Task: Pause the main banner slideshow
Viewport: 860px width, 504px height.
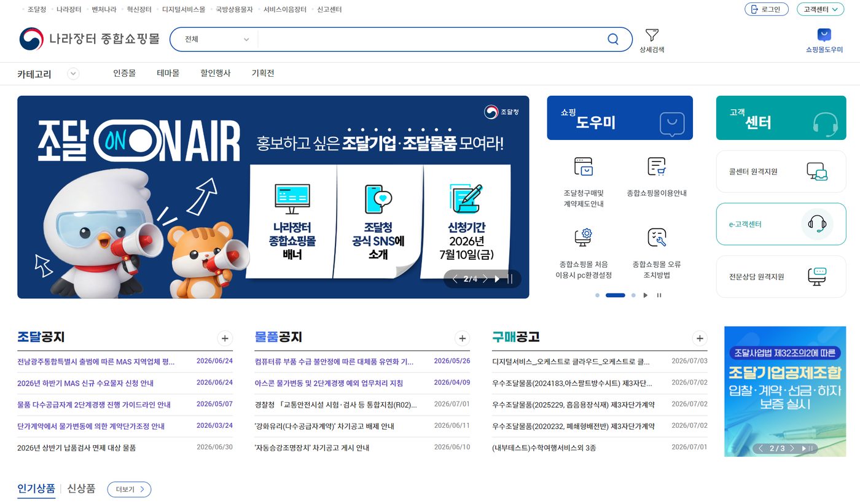Action: [510, 279]
